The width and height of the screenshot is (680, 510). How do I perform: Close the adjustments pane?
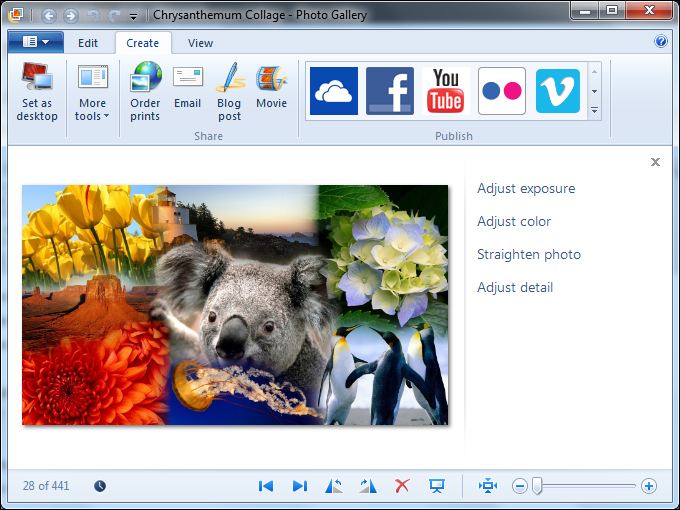click(655, 162)
